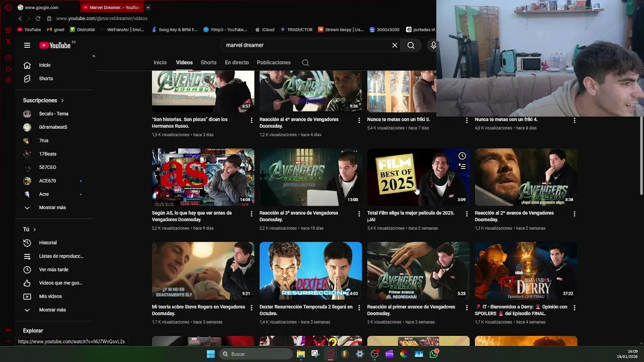The width and height of the screenshot is (644, 362).
Task: Switch to the En directo tab
Action: point(237,63)
